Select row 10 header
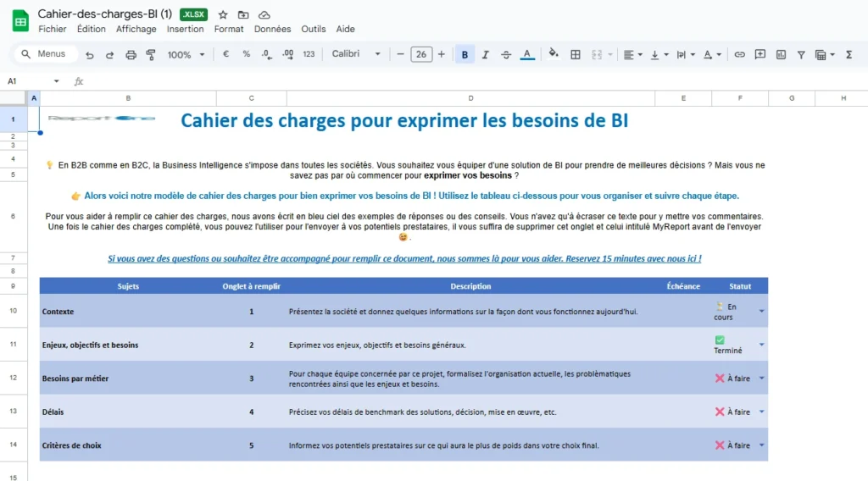This screenshot has width=868, height=481. point(14,311)
